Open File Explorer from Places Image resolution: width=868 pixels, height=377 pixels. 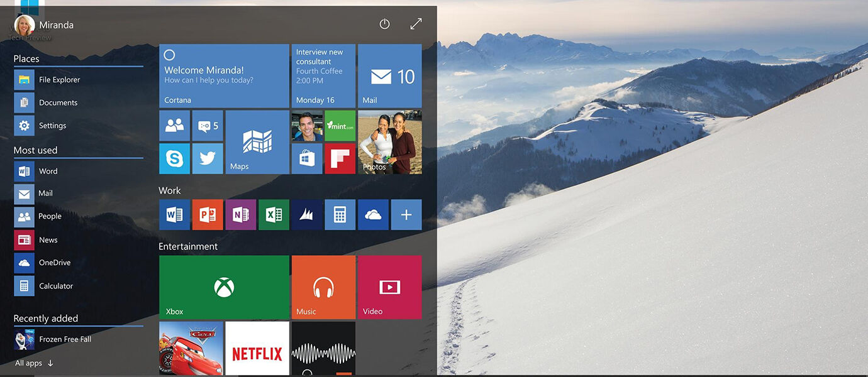click(59, 80)
